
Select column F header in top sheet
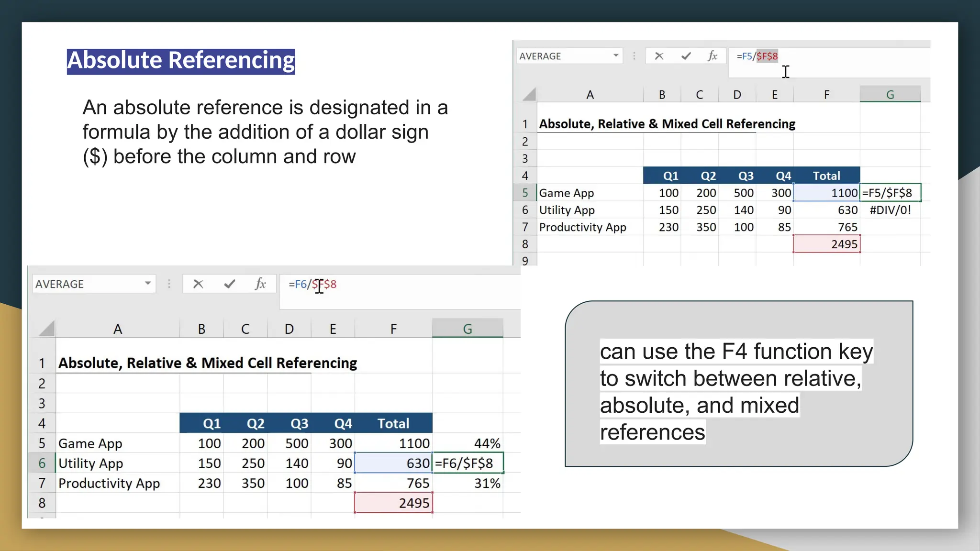tap(826, 95)
